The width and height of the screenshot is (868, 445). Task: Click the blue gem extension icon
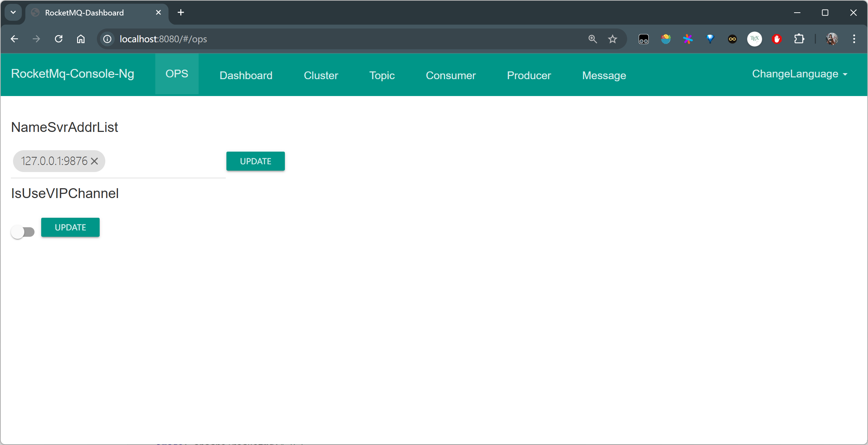point(710,39)
